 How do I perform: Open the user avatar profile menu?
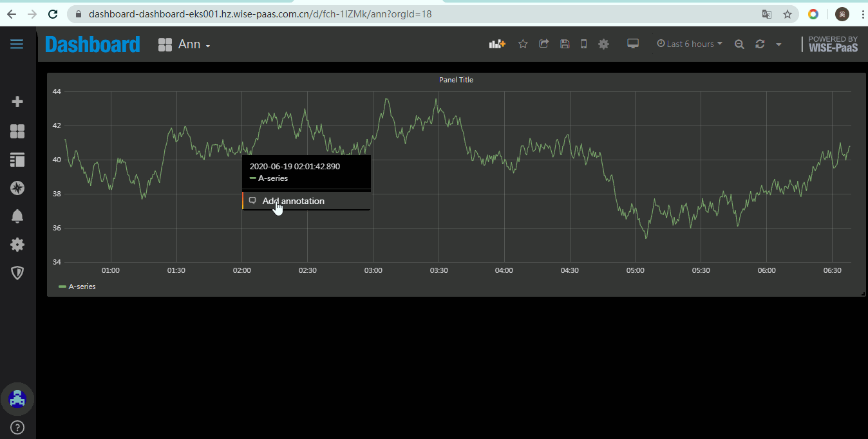tap(17, 400)
